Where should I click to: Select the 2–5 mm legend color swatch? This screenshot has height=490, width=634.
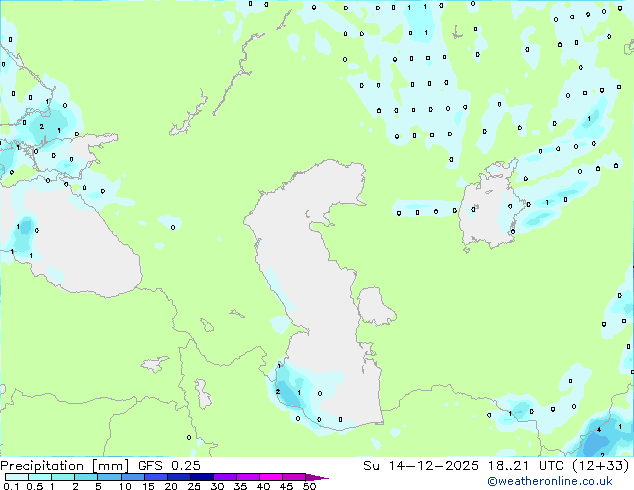(x=86, y=477)
